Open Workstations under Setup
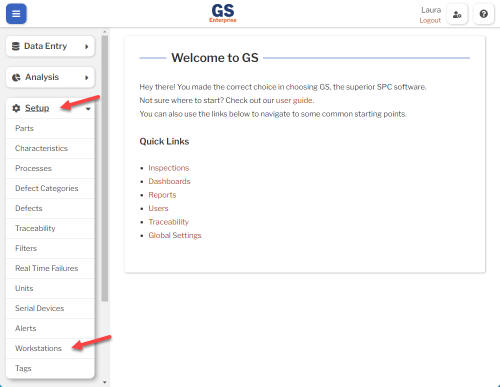Screen dimensions: 500x387 (50, 348)
